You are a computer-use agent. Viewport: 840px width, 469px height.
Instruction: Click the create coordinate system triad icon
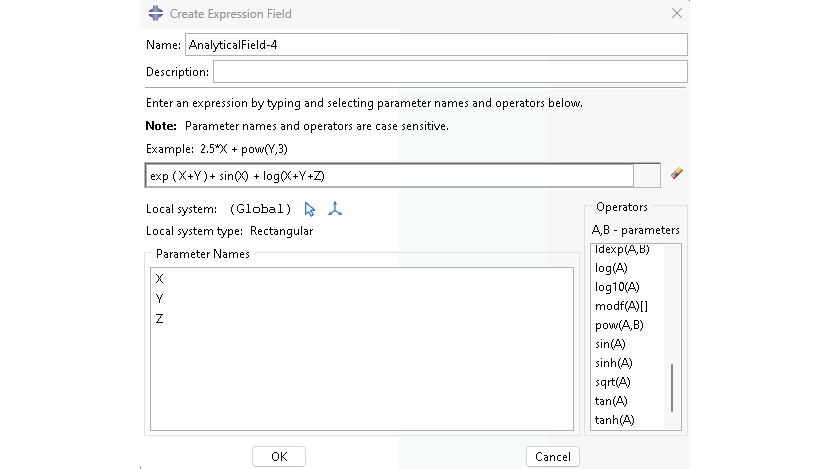point(335,209)
